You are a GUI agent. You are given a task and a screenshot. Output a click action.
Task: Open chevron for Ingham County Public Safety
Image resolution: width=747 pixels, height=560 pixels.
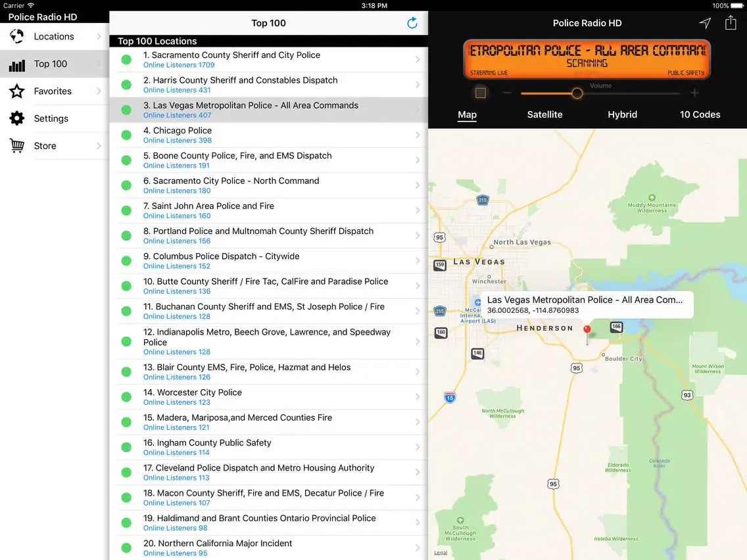pyautogui.click(x=418, y=447)
